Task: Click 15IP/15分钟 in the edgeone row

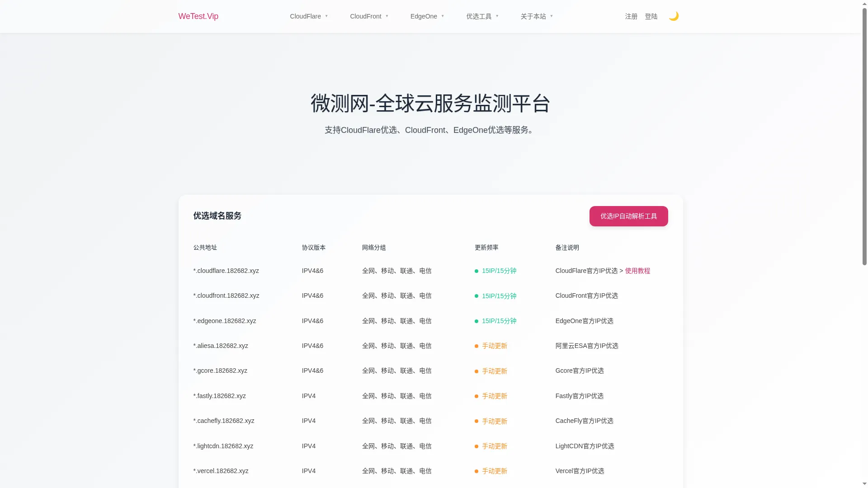Action: coord(499,321)
